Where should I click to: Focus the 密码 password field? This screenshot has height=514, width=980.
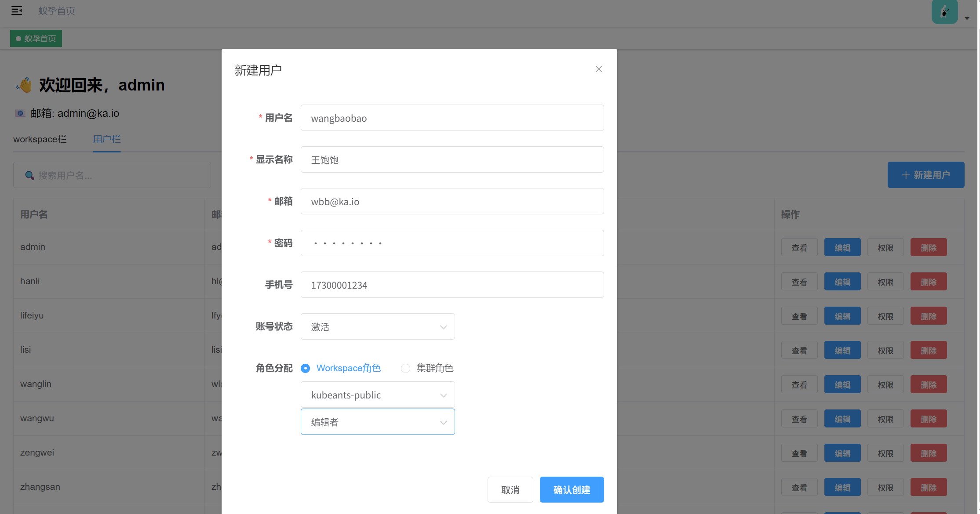[452, 243]
